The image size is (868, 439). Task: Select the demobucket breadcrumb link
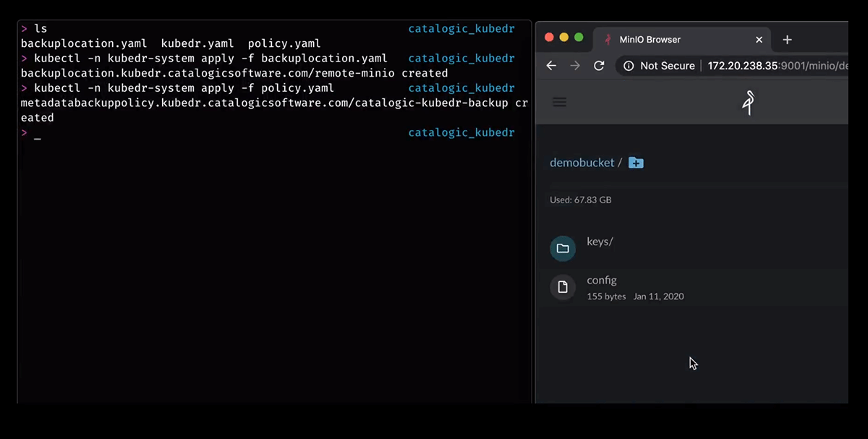(x=582, y=162)
